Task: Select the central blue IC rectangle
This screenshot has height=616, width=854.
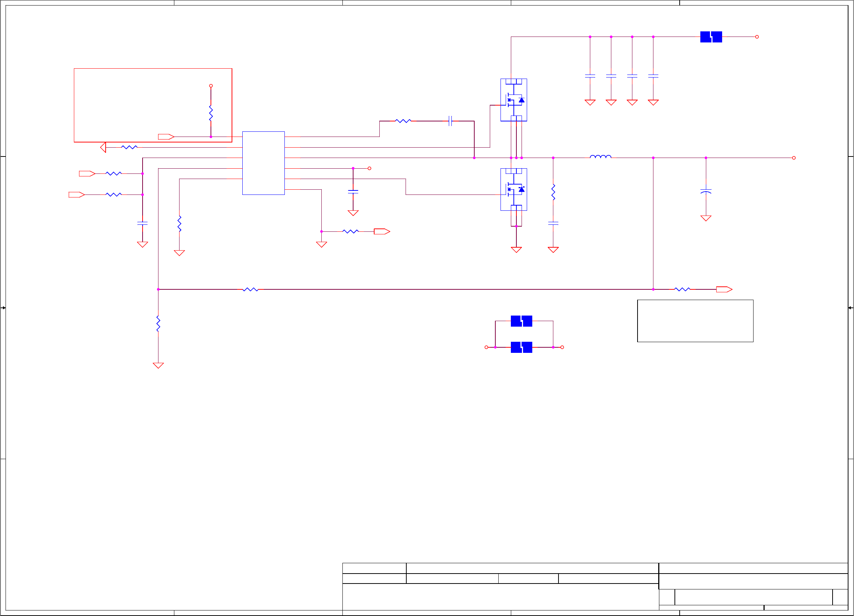Action: 263,163
